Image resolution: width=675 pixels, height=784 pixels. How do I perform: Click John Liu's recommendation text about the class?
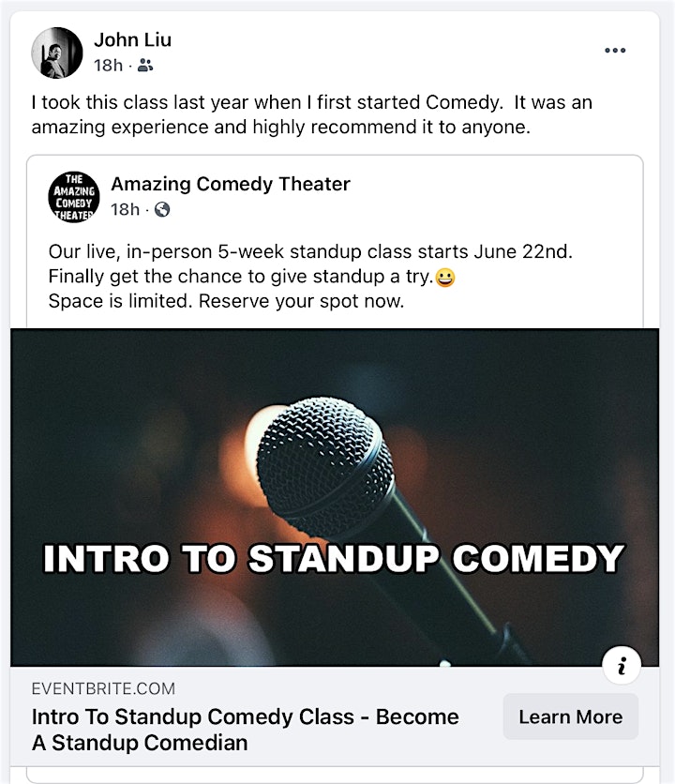(312, 114)
